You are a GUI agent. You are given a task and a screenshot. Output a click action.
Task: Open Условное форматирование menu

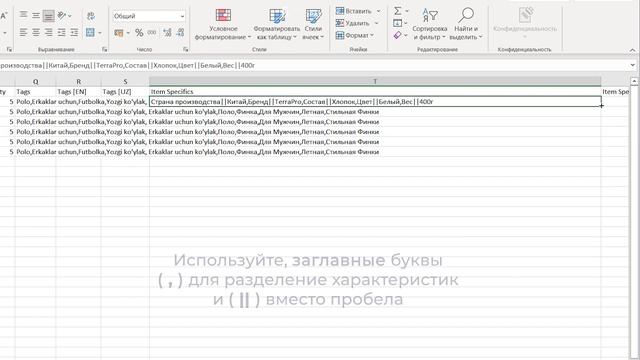coord(223,24)
